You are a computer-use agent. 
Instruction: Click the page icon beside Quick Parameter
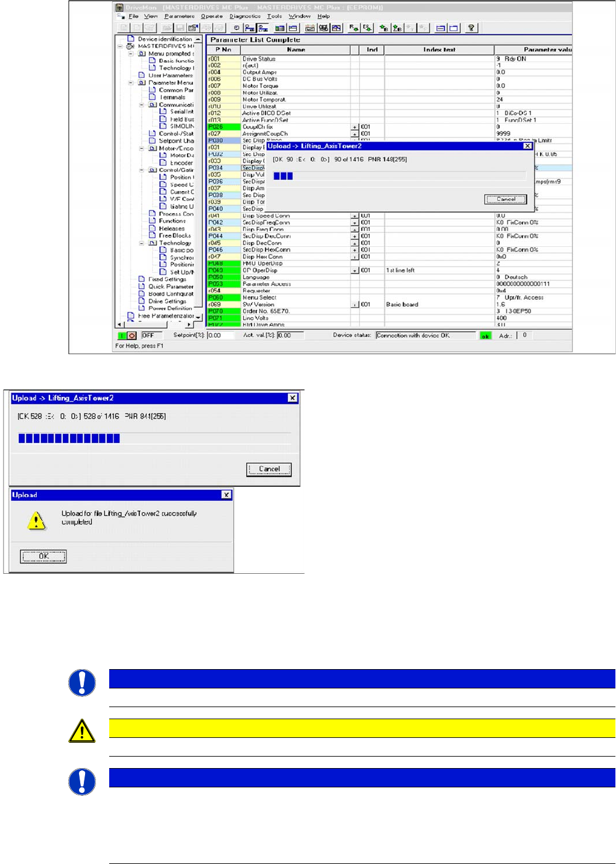(x=142, y=286)
